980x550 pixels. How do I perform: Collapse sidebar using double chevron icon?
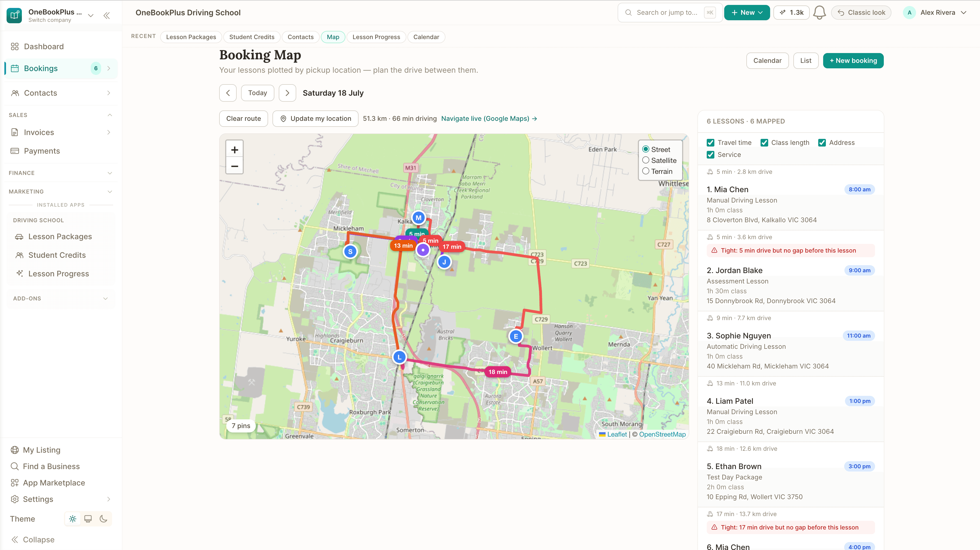coord(107,16)
